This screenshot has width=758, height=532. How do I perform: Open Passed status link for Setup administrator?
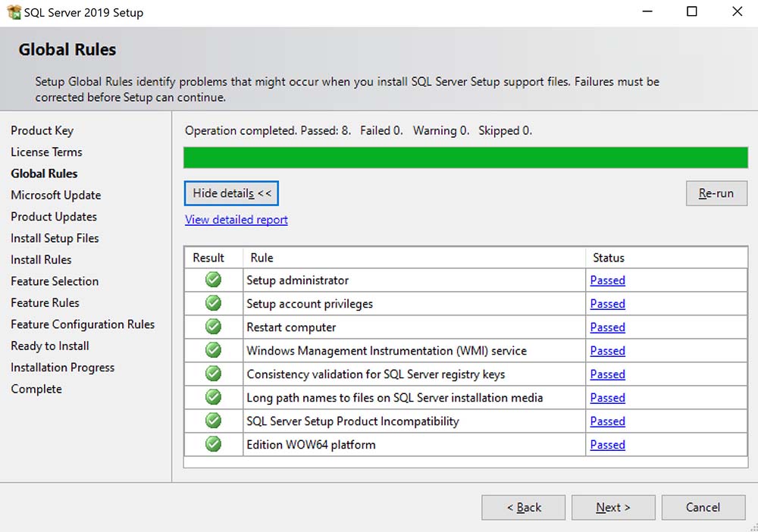[607, 280]
